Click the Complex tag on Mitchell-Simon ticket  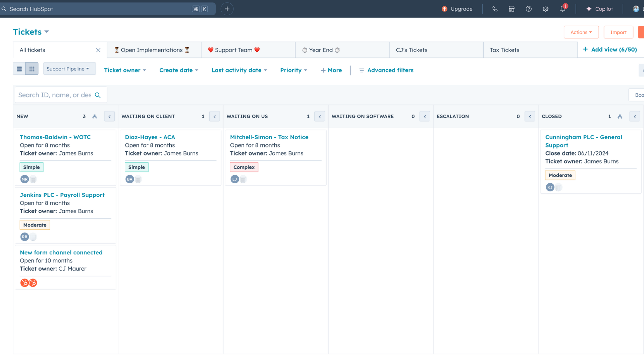pyautogui.click(x=244, y=167)
